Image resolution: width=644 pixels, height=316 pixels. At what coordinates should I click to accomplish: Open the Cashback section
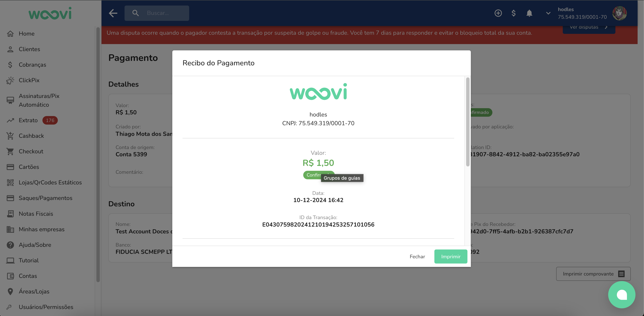click(x=31, y=136)
